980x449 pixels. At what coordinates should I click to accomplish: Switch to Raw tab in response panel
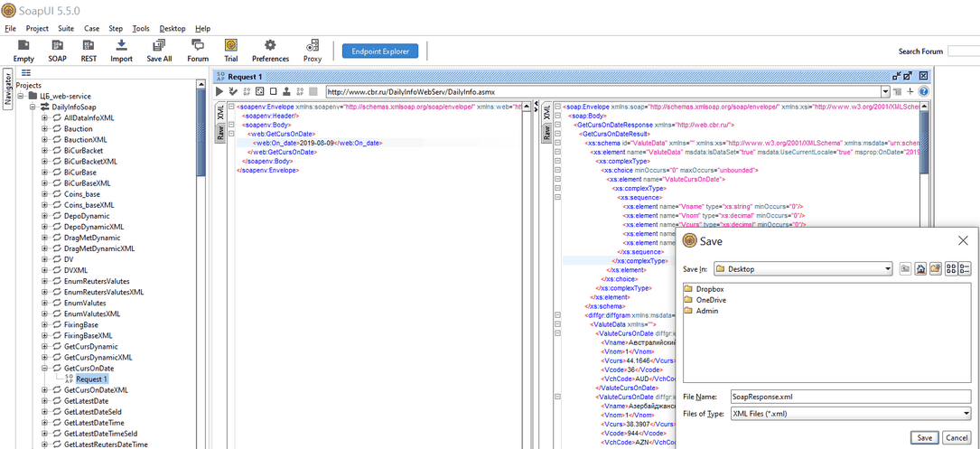click(x=546, y=133)
